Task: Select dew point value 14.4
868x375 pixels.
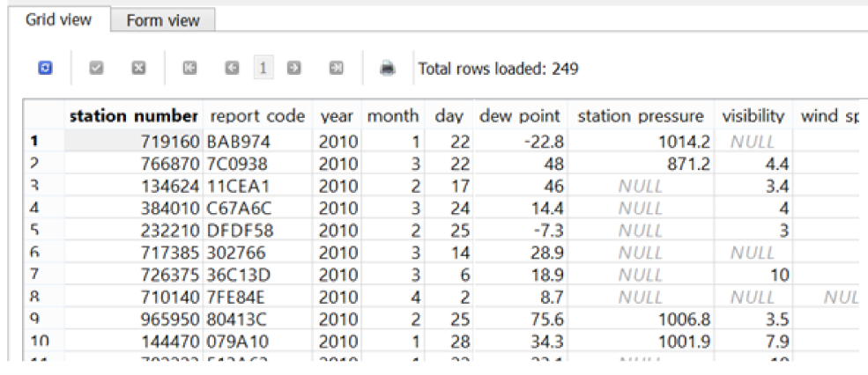Action: point(520,208)
